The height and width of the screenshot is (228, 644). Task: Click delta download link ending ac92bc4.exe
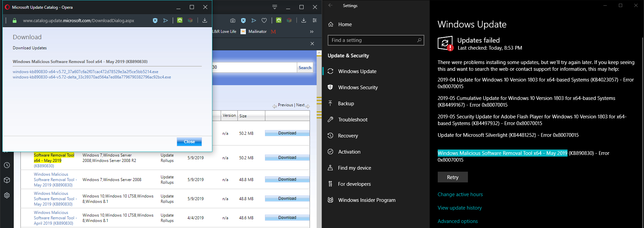(x=92, y=77)
